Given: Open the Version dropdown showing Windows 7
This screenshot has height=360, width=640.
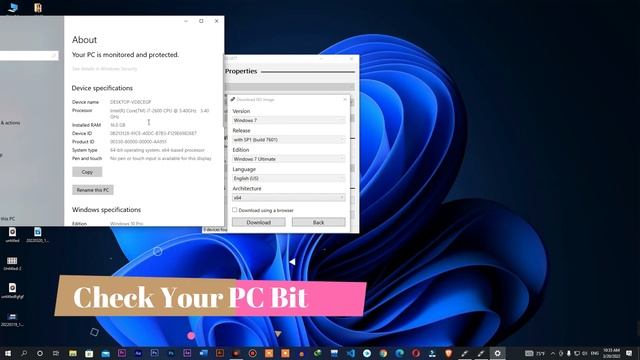Looking at the screenshot, I should pos(289,120).
